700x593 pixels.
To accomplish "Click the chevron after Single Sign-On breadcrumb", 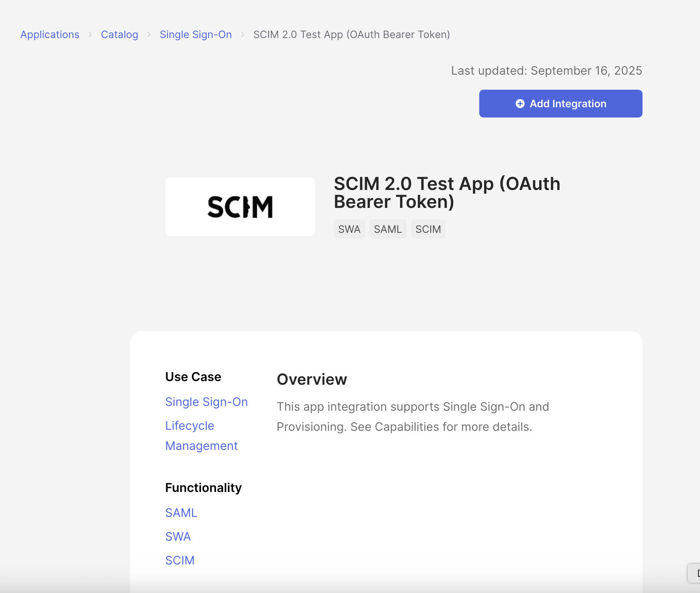I will (243, 34).
